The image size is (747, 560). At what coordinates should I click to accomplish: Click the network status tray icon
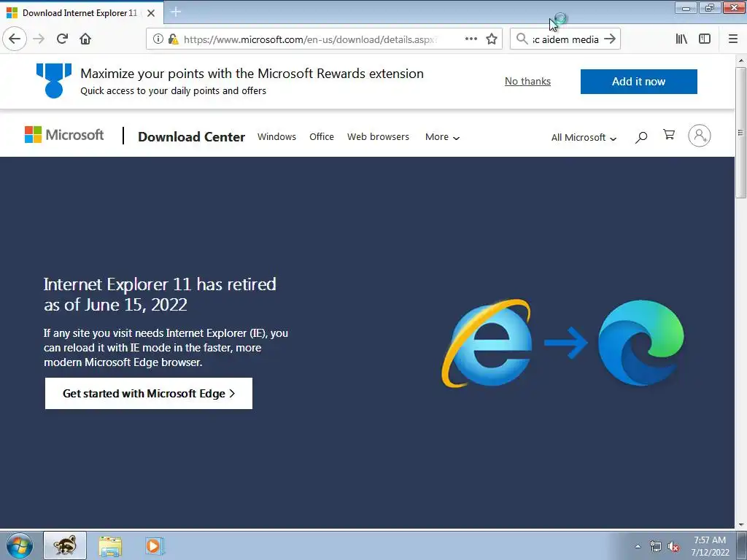coord(656,546)
